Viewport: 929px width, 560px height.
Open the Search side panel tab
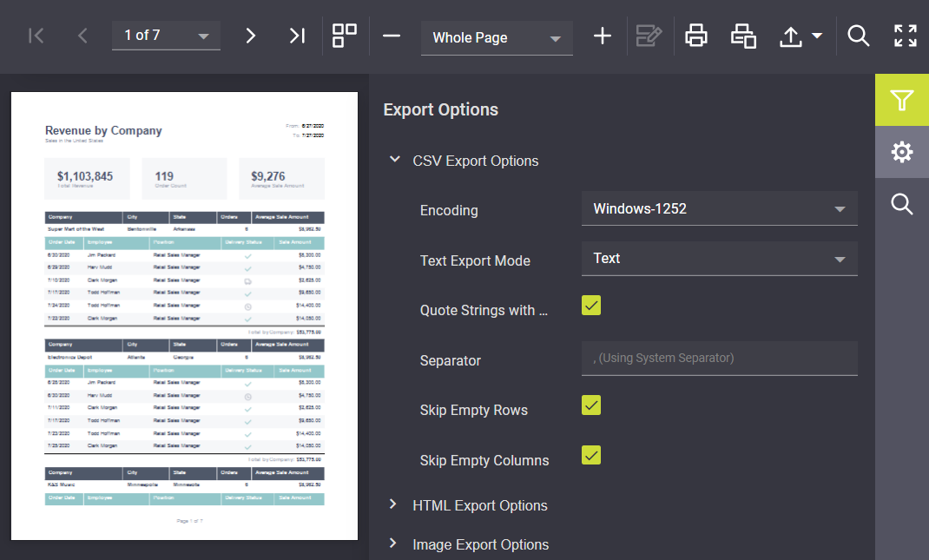pos(902,204)
